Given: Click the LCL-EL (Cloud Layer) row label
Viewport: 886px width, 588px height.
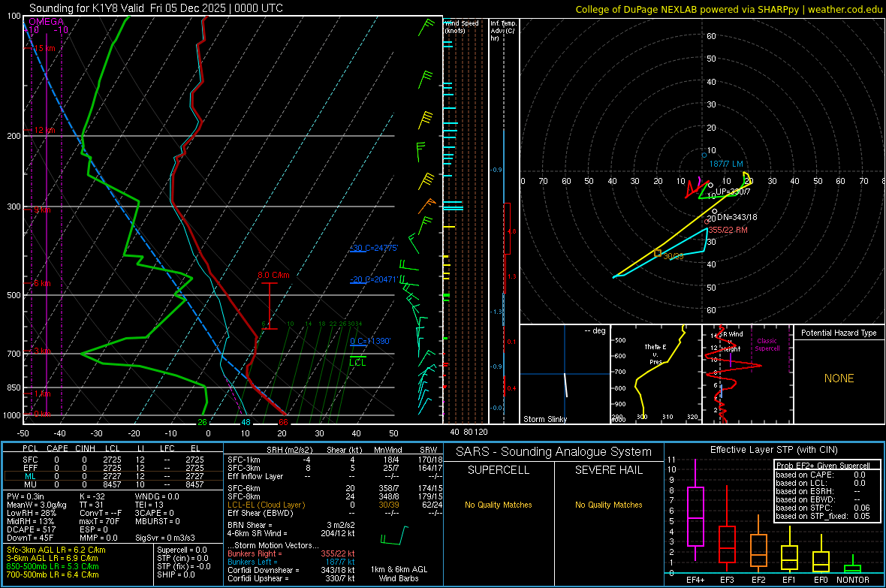Looking at the screenshot, I should 266,505.
